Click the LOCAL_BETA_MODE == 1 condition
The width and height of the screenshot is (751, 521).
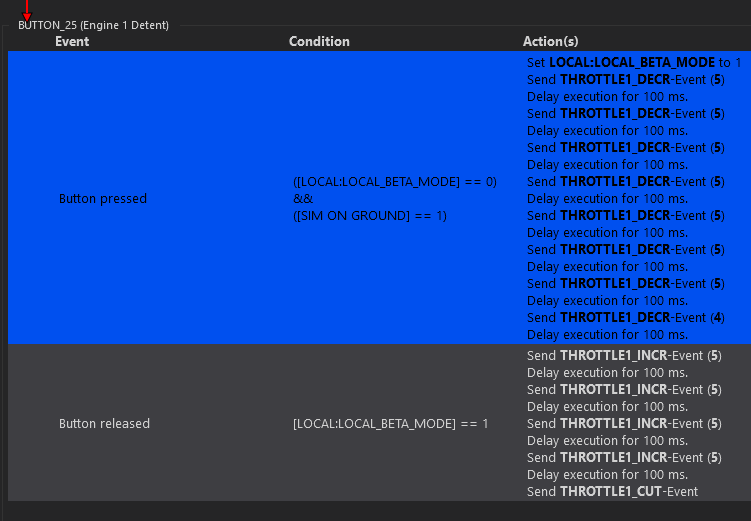(x=390, y=424)
